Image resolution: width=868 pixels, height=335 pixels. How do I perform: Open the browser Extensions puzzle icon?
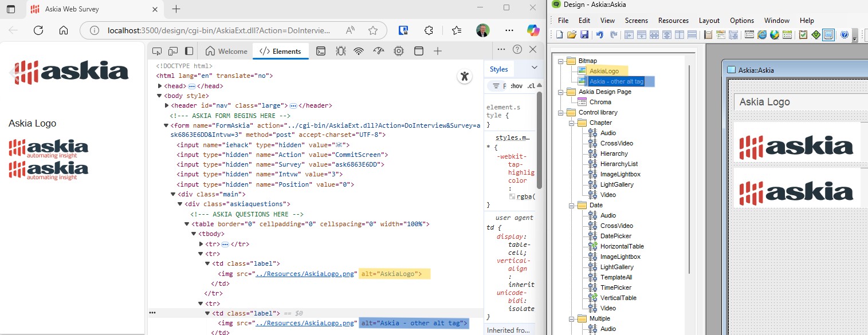[x=429, y=30]
